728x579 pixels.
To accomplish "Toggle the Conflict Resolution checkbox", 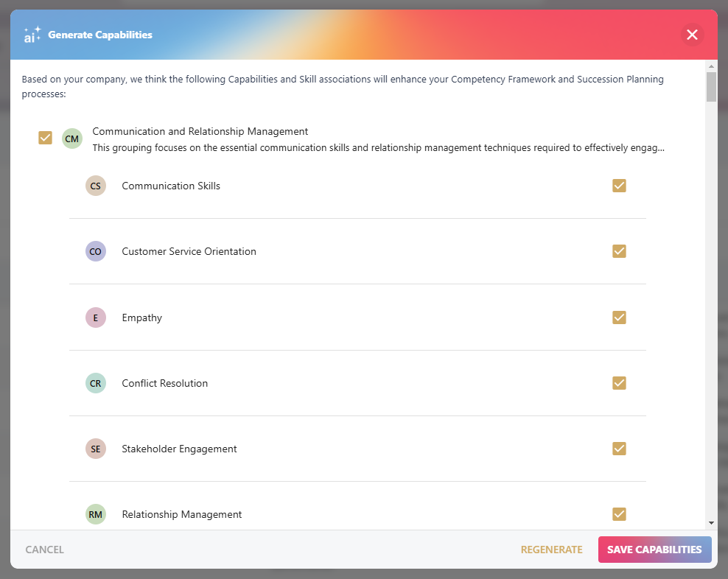I will click(x=620, y=383).
